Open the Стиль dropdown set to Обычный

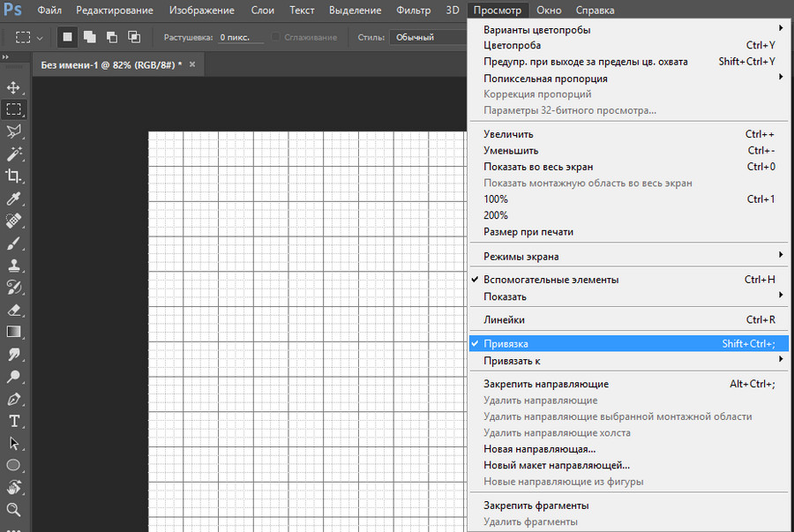coord(429,37)
